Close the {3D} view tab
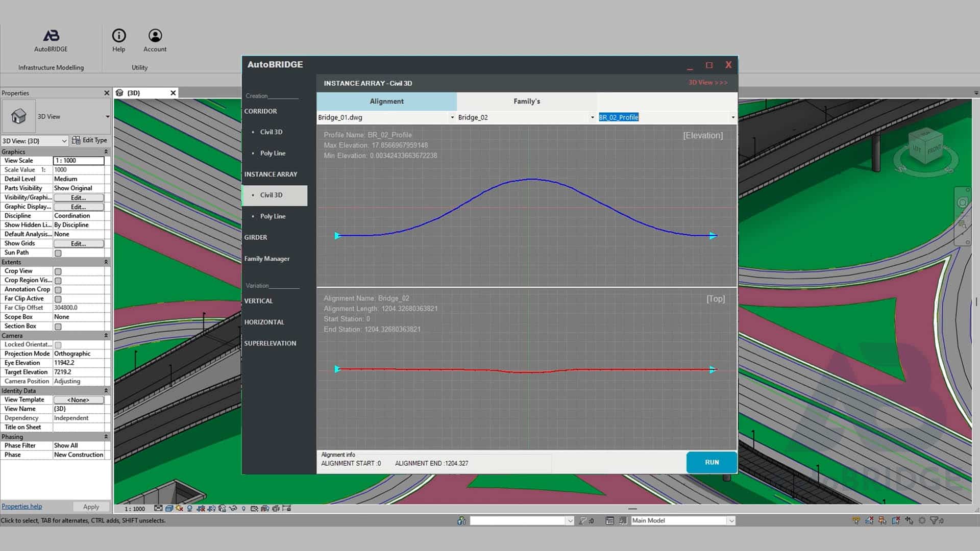The height and width of the screenshot is (551, 980). point(173,93)
